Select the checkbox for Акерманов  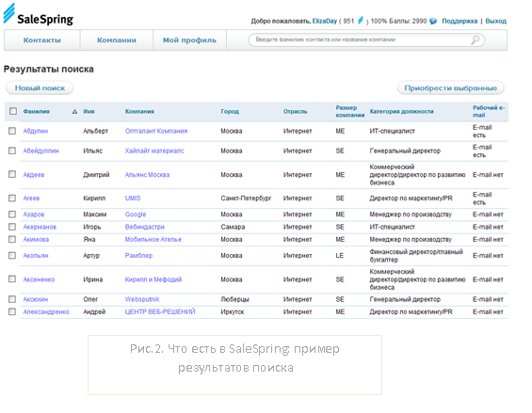pos(12,227)
